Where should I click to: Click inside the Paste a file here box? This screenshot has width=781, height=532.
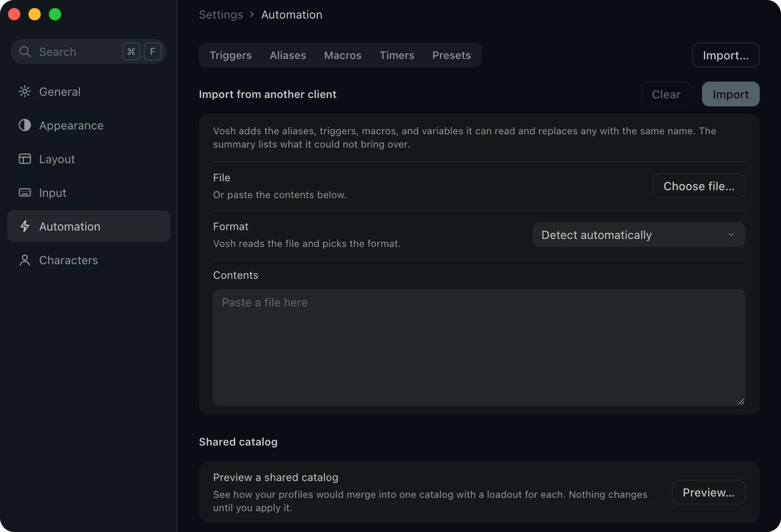coord(479,348)
